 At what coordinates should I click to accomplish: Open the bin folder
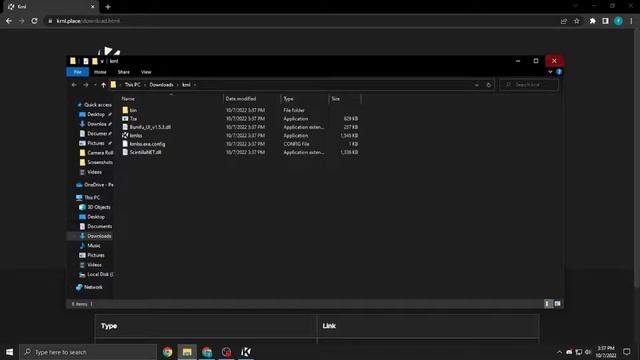[x=133, y=110]
